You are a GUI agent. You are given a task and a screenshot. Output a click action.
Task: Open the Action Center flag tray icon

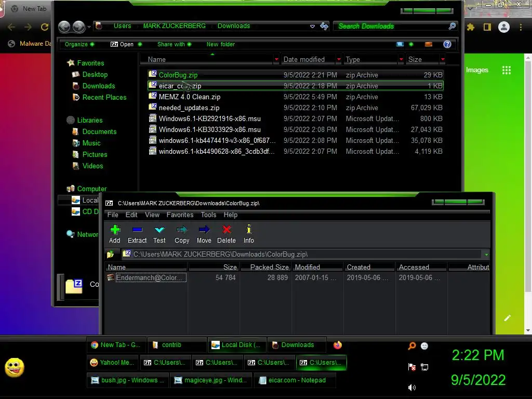click(x=412, y=367)
